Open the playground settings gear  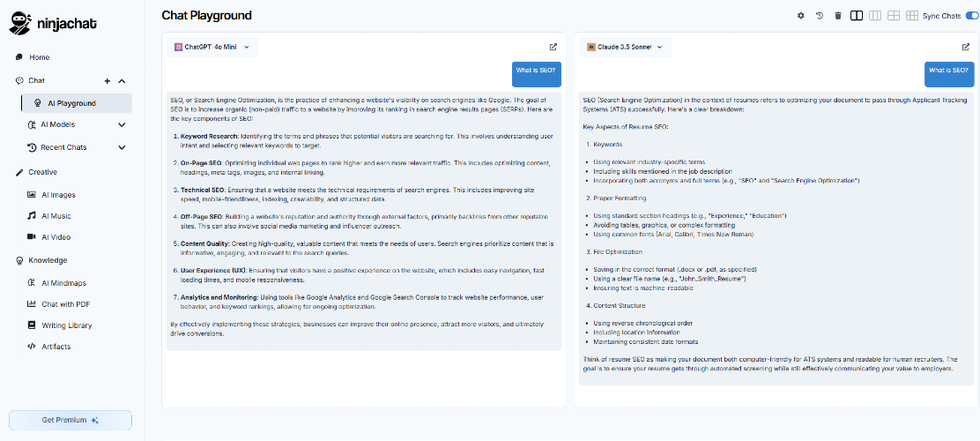pos(800,16)
